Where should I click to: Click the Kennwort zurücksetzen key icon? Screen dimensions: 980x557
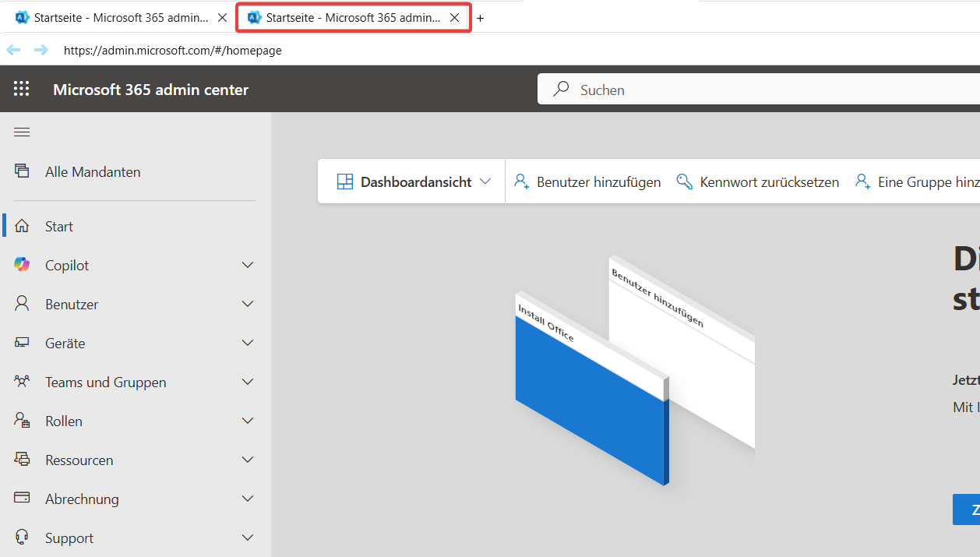click(684, 182)
